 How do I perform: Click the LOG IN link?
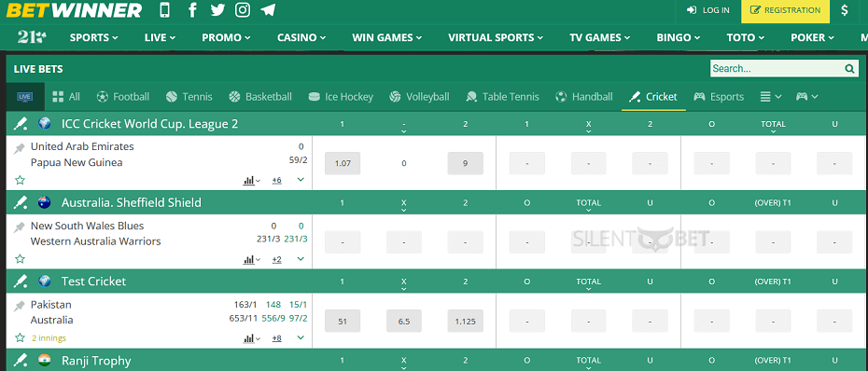[708, 10]
